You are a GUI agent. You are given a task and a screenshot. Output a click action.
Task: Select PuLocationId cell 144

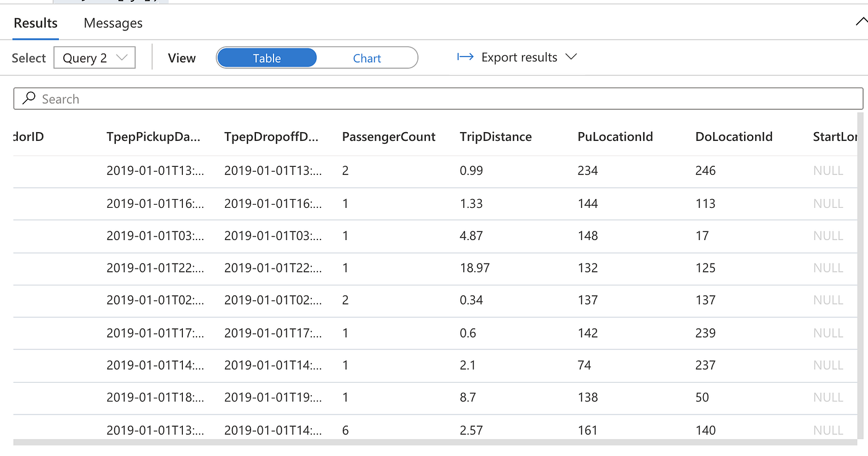[x=588, y=203]
